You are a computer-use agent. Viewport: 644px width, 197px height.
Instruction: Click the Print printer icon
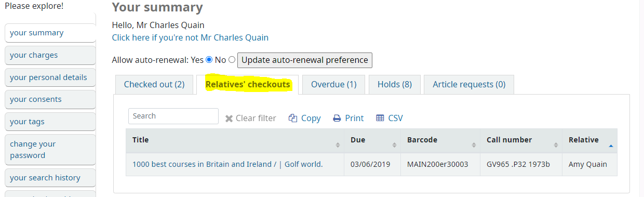pyautogui.click(x=337, y=118)
